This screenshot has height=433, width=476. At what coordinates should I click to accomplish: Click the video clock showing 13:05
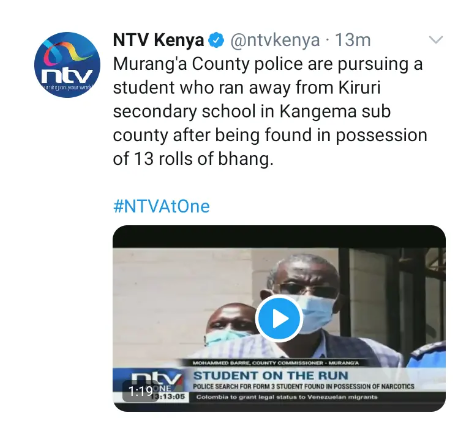pos(171,397)
